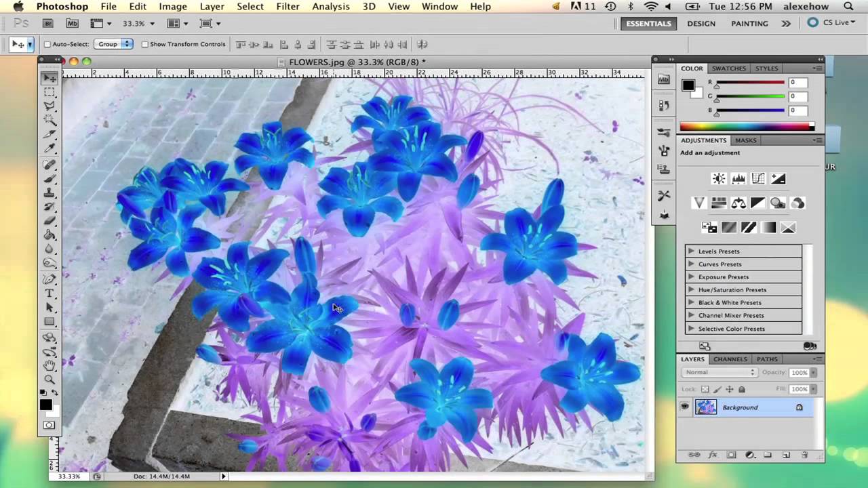This screenshot has width=868, height=488.
Task: Open the Opacity slider dropdown arrow
Action: click(x=814, y=373)
